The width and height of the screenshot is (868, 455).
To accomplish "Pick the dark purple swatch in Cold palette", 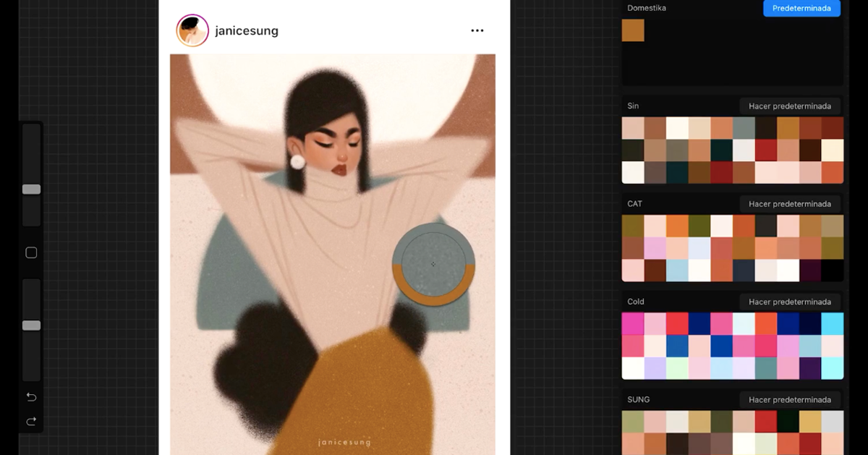I will pos(810,368).
